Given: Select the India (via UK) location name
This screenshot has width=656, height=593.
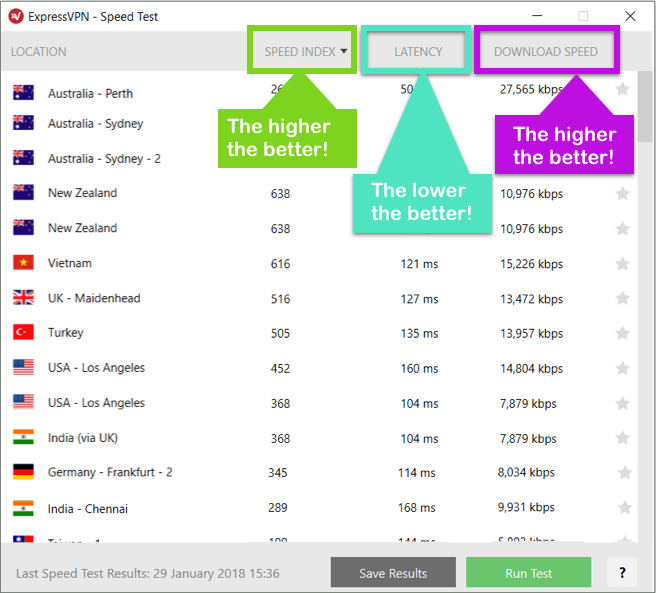Looking at the screenshot, I should point(83,438).
